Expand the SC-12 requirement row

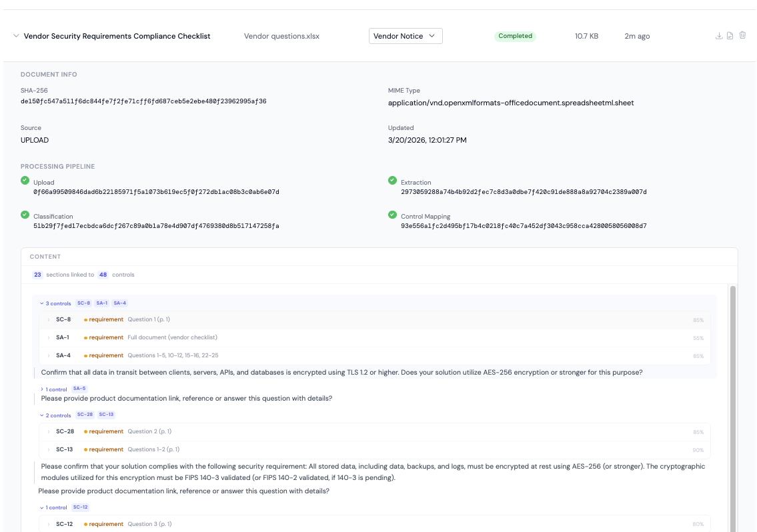[49, 524]
